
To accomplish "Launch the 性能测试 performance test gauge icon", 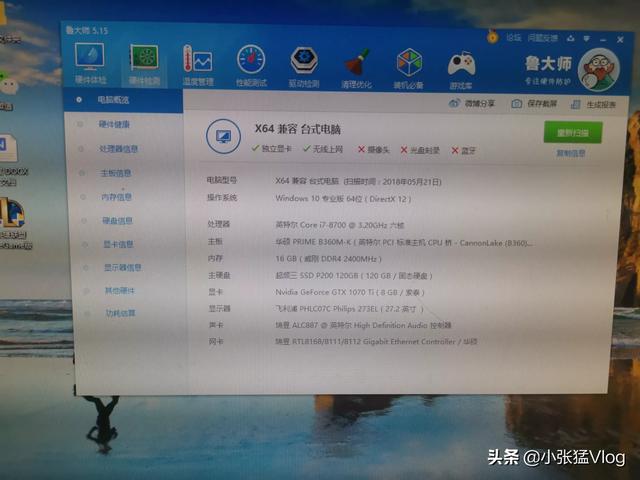I will pyautogui.click(x=251, y=66).
